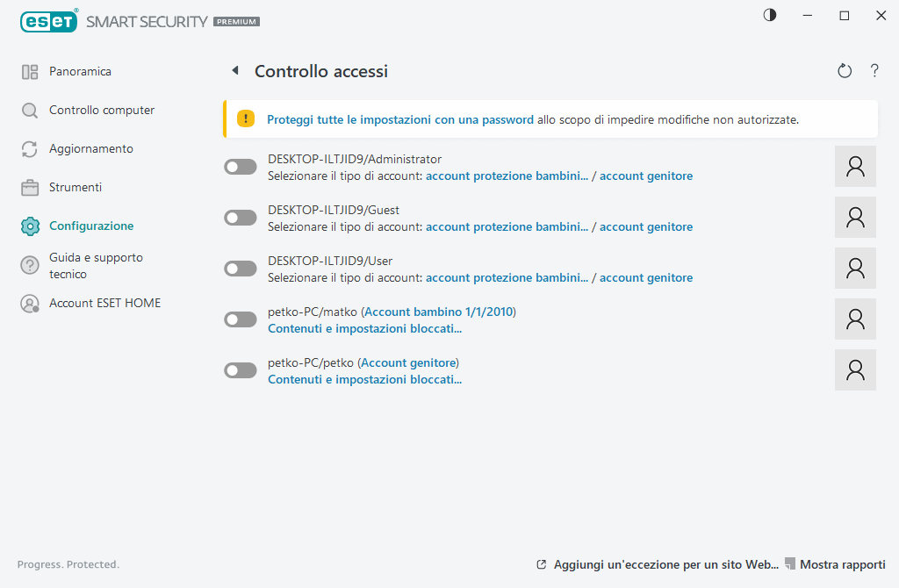Enable toggle for DESKTOP-ILTJID9/Administrator account
Screen dimensions: 899x588
(241, 167)
